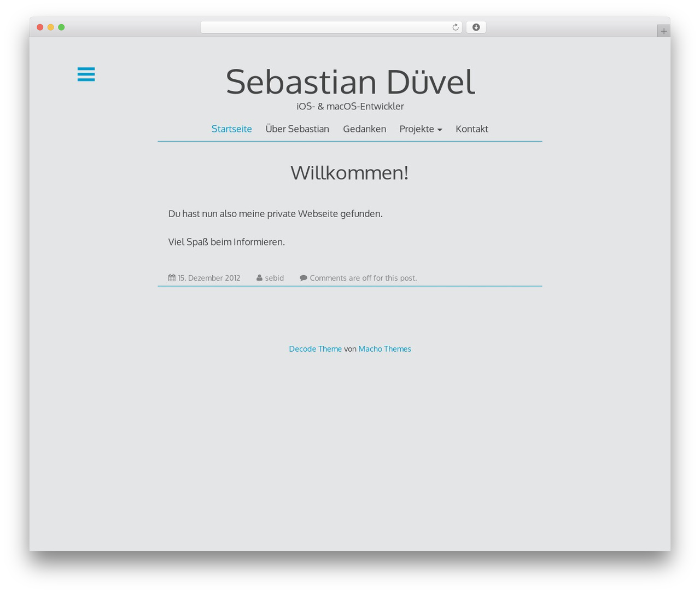This screenshot has height=593, width=700.
Task: Open the Willkommen! post title
Action: coord(349,173)
